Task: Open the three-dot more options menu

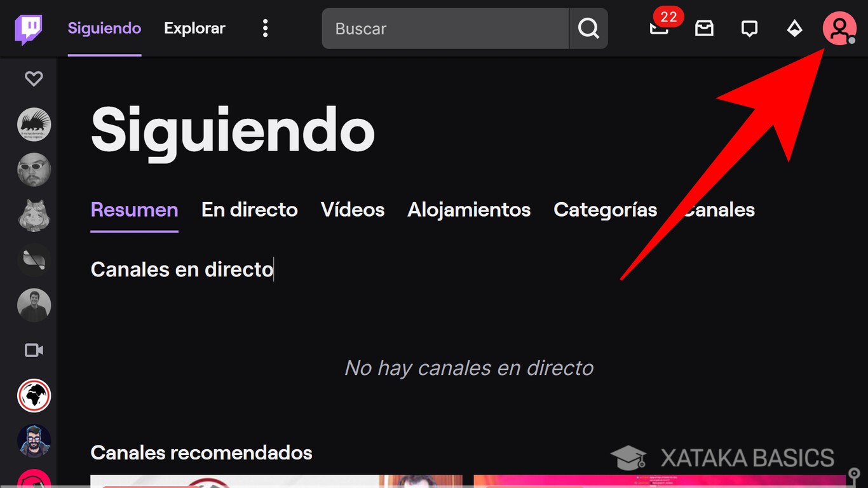Action: [x=265, y=28]
